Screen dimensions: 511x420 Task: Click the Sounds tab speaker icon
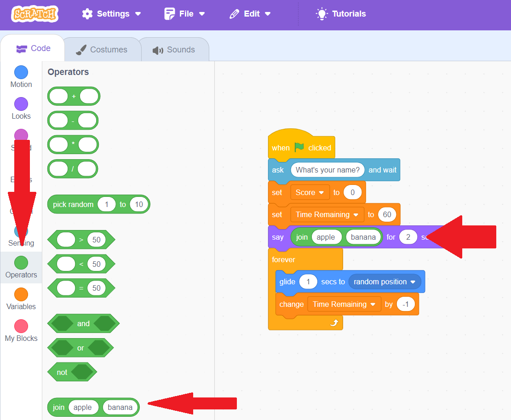pyautogui.click(x=158, y=50)
